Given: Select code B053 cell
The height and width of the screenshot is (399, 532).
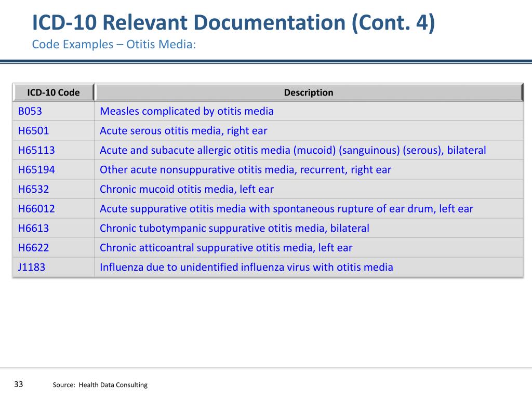Looking at the screenshot, I should 54,111.
